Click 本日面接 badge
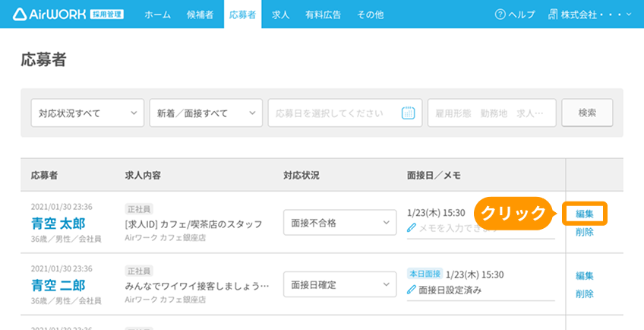The width and height of the screenshot is (644, 330). point(425,274)
